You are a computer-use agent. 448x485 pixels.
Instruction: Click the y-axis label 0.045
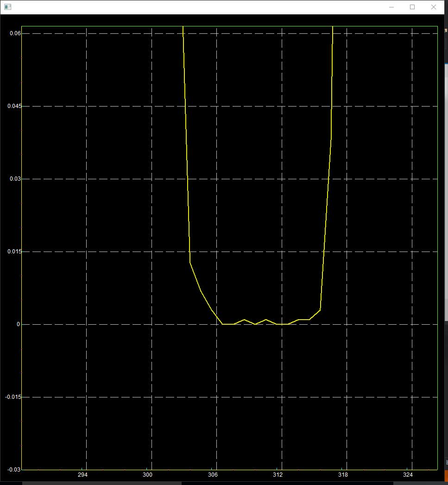tap(14, 106)
